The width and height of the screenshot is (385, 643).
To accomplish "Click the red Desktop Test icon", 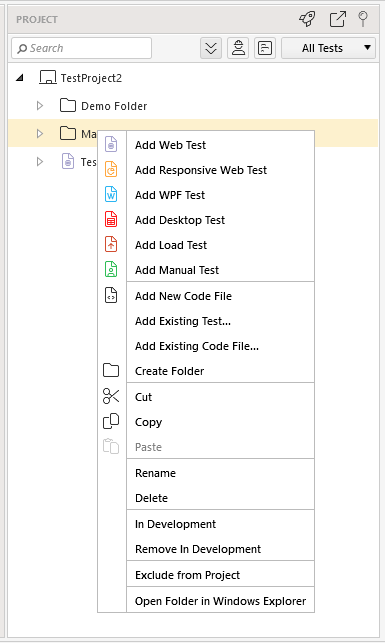I will pyautogui.click(x=111, y=219).
